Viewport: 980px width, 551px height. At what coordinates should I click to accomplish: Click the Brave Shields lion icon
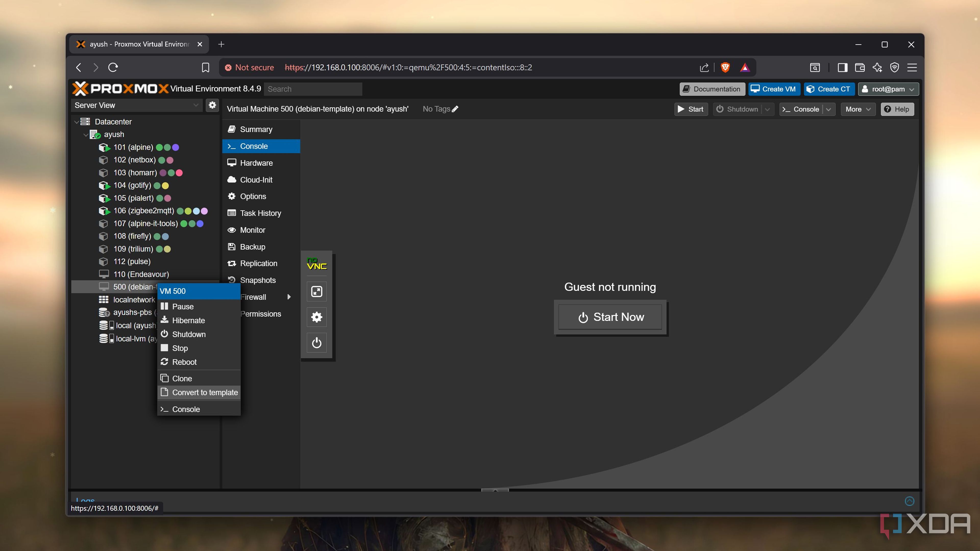tap(725, 67)
